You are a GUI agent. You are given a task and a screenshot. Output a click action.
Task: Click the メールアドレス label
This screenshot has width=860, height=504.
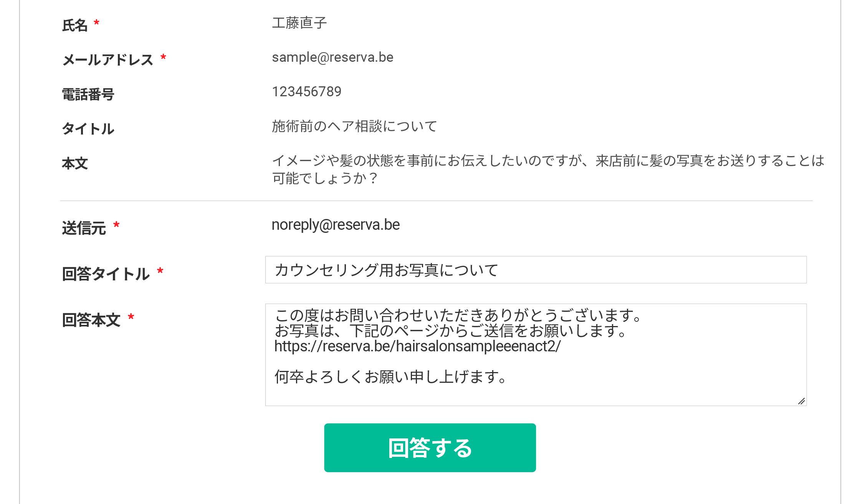pos(108,60)
